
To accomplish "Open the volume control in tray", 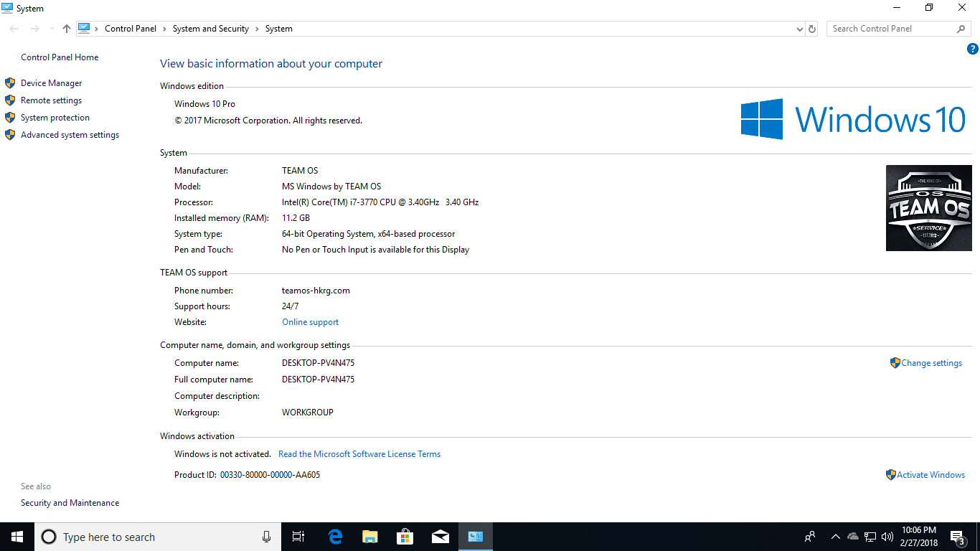I will coord(887,537).
